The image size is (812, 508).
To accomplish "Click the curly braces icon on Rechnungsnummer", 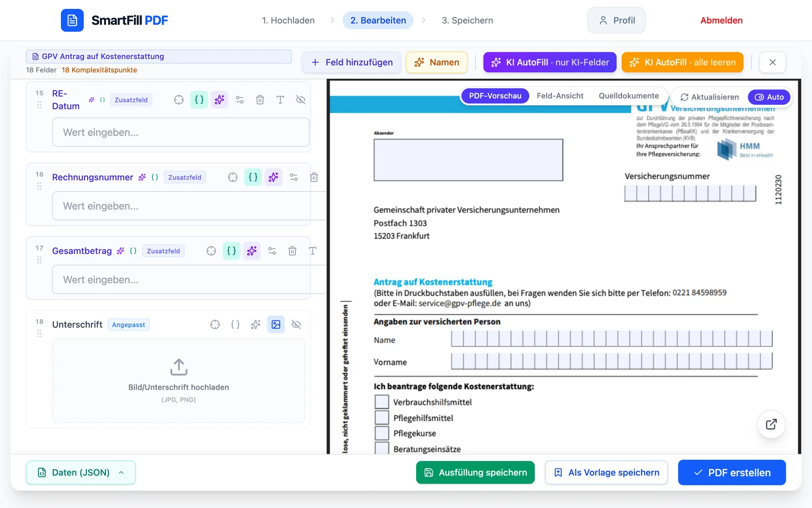I will pyautogui.click(x=253, y=177).
